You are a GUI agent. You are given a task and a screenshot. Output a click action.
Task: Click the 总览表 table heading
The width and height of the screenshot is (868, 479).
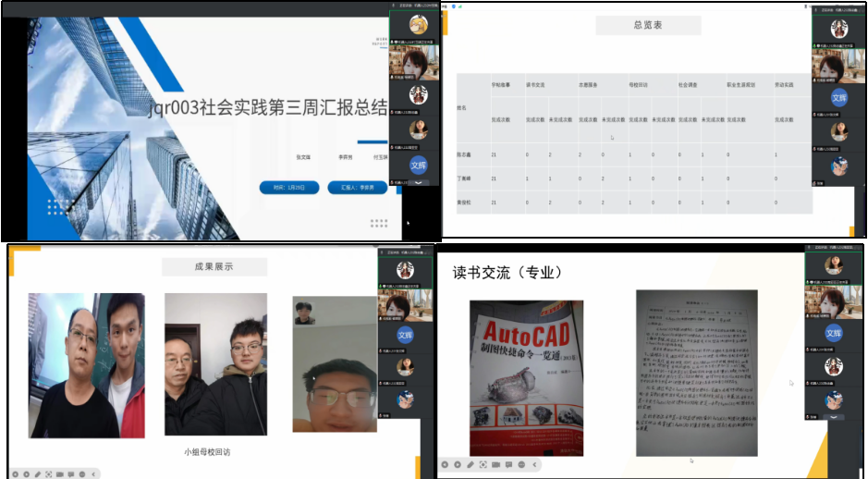pyautogui.click(x=647, y=25)
